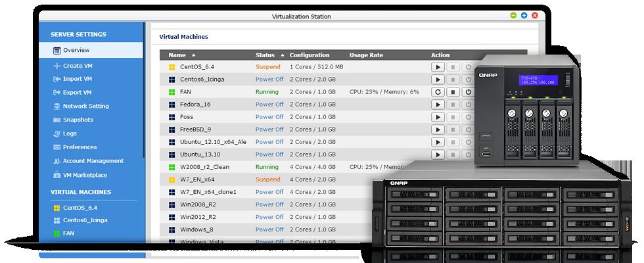Start the Fedora_16 virtual machine
The image size is (644, 263).
(x=438, y=105)
